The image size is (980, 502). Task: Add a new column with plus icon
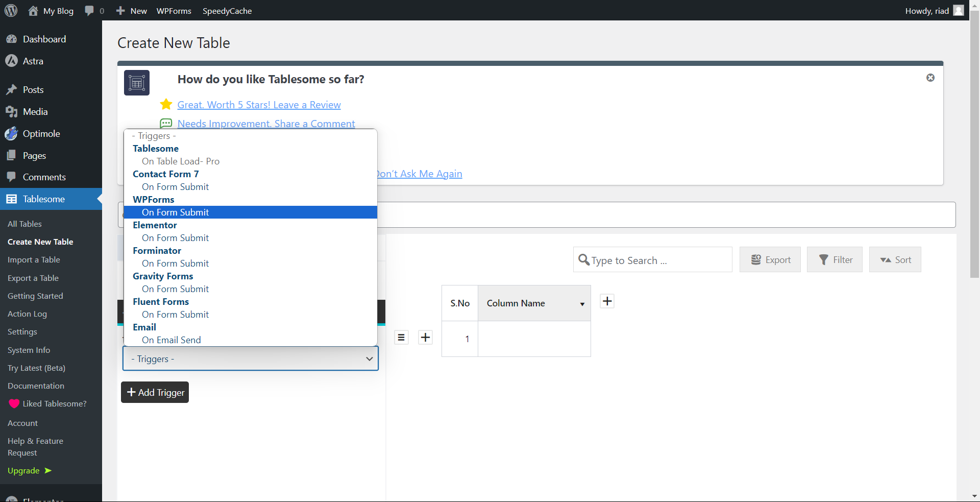pyautogui.click(x=607, y=301)
